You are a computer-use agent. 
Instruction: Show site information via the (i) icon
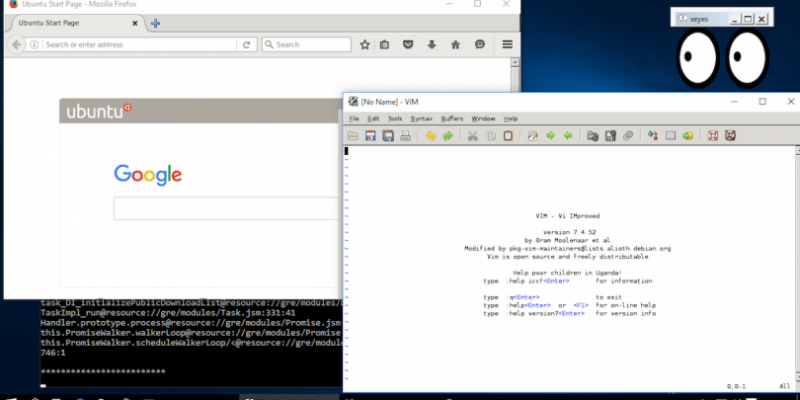tap(34, 45)
